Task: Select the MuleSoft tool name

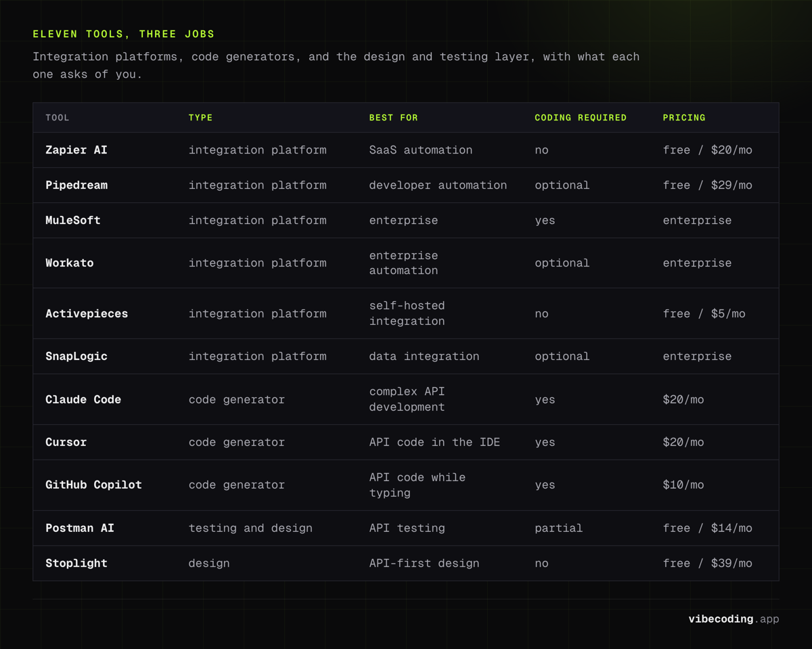Action: coord(73,221)
